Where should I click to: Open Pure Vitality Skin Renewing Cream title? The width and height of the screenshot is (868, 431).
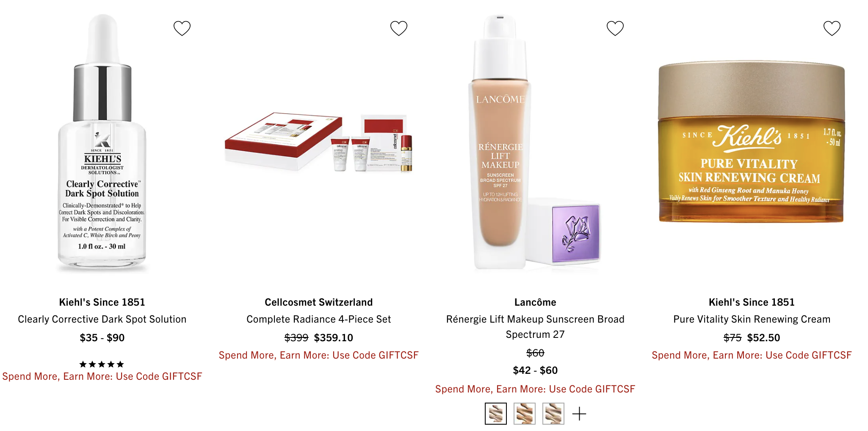click(752, 319)
